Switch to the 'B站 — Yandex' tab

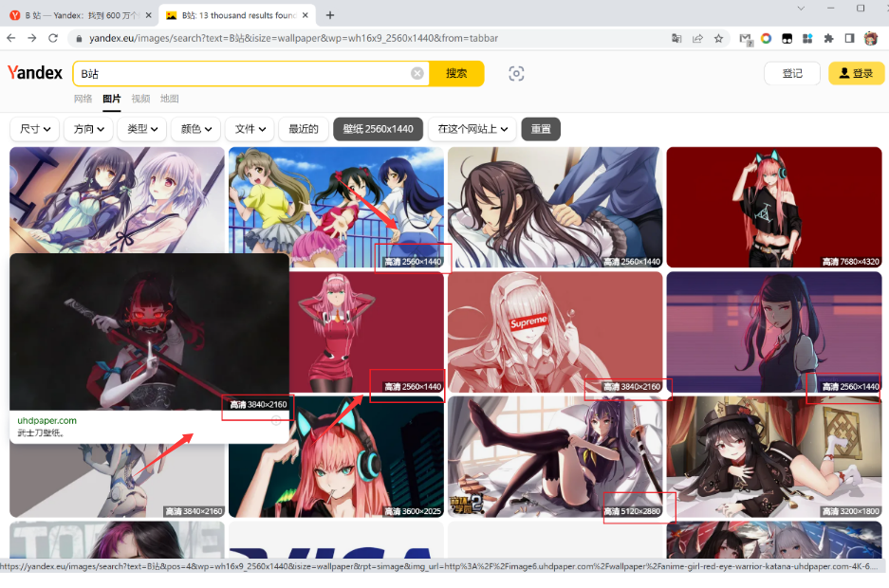coord(81,15)
